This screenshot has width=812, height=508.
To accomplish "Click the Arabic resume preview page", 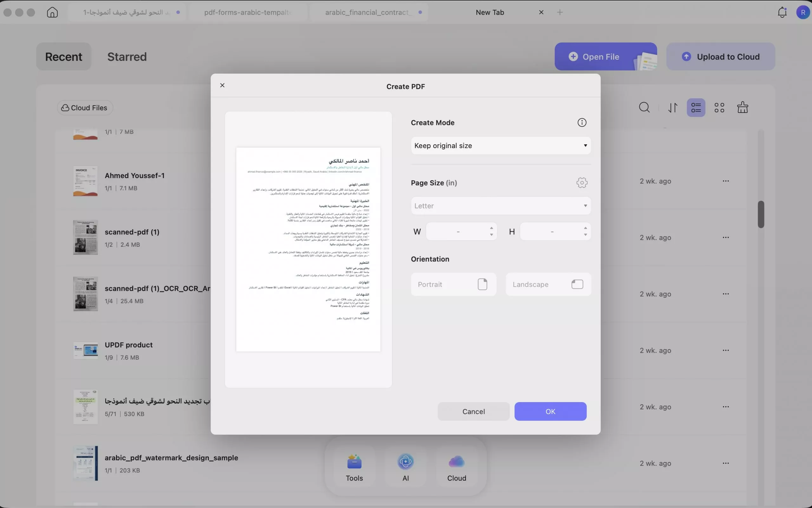I will (x=308, y=249).
